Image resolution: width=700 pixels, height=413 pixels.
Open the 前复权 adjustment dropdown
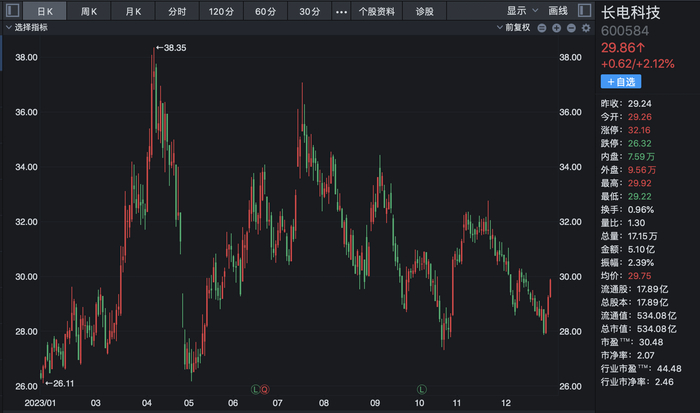[x=514, y=29]
